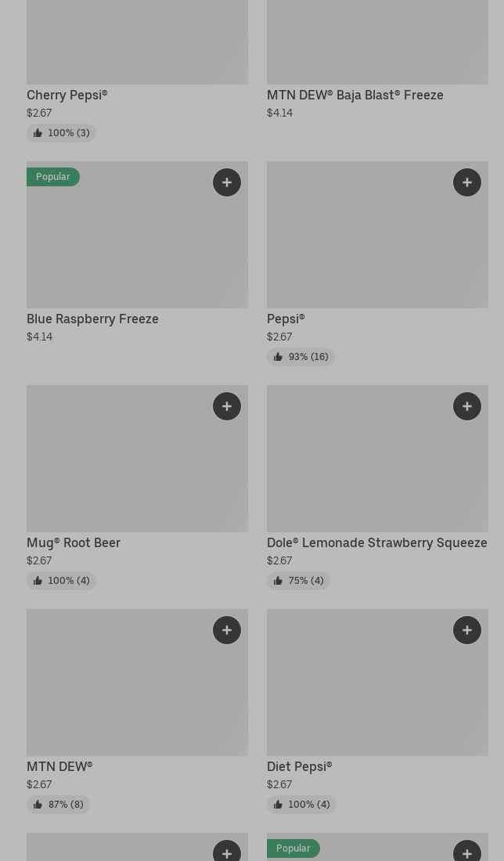Screen dimensions: 504x861
Task: Select the MTN DEW item name
Action: [x=59, y=766]
